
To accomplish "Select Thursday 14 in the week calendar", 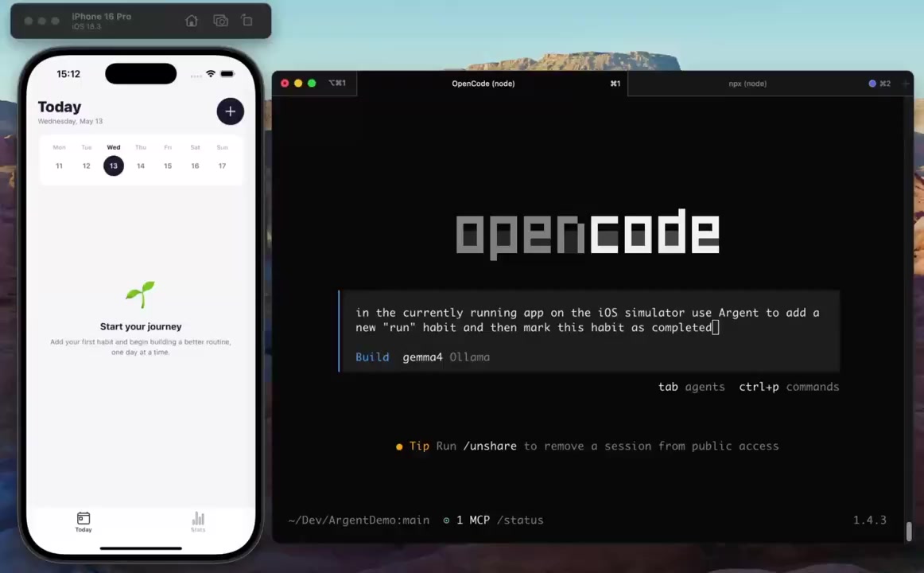I will pyautogui.click(x=140, y=166).
